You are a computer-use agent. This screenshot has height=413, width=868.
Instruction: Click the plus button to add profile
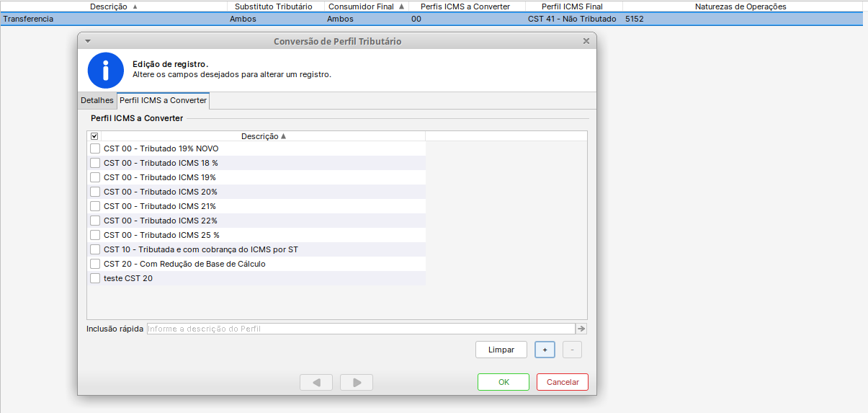545,350
